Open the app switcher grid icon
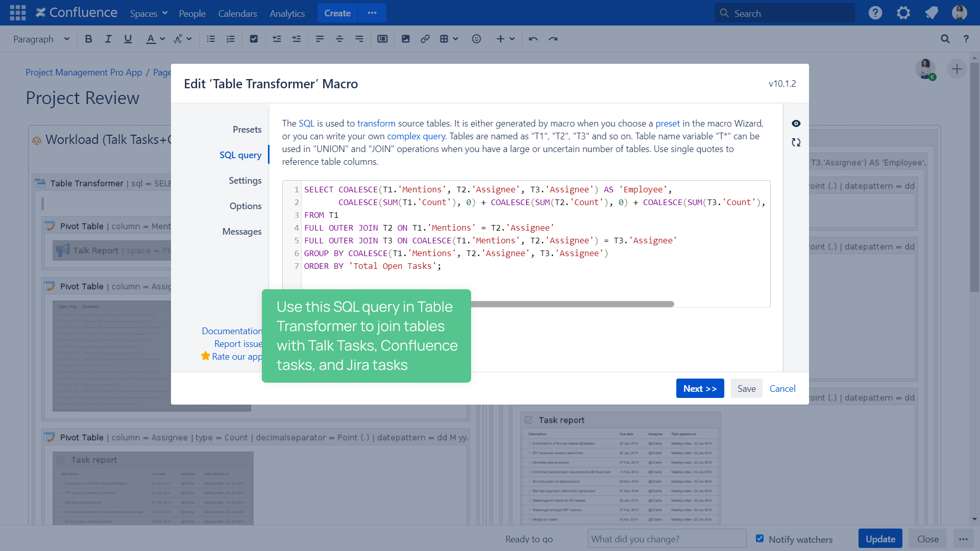 click(18, 13)
